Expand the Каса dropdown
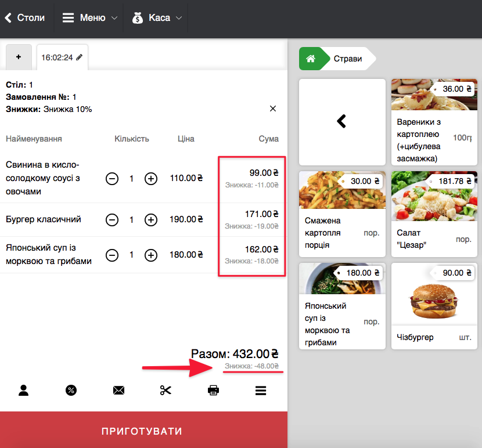This screenshot has height=448, width=482. (x=157, y=18)
